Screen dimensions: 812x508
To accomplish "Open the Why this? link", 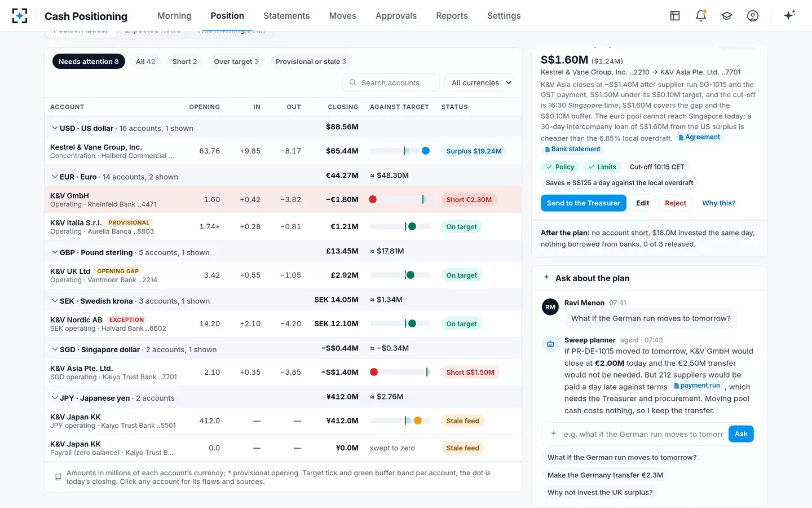I will click(719, 203).
